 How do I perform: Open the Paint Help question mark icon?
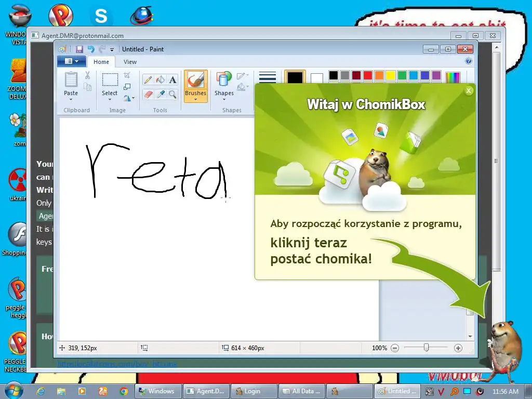pyautogui.click(x=469, y=61)
